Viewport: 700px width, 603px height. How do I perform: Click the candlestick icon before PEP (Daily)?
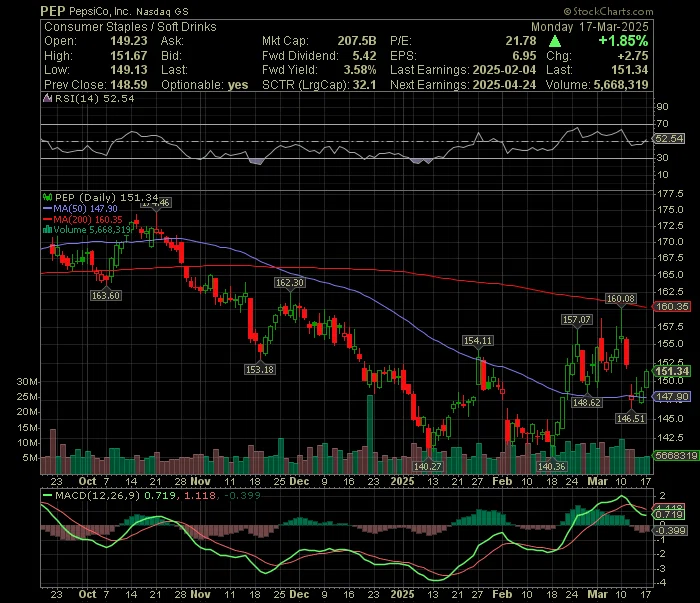47,197
